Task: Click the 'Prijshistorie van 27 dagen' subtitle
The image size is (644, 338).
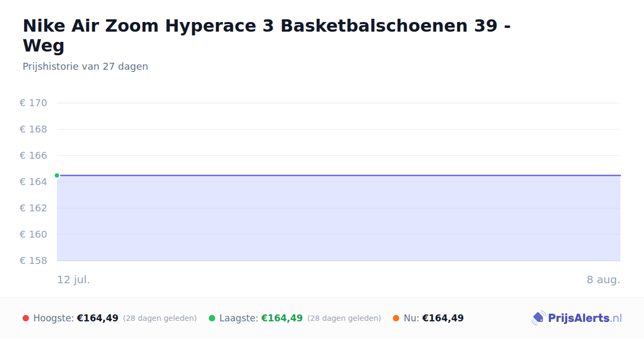Action: coord(85,67)
